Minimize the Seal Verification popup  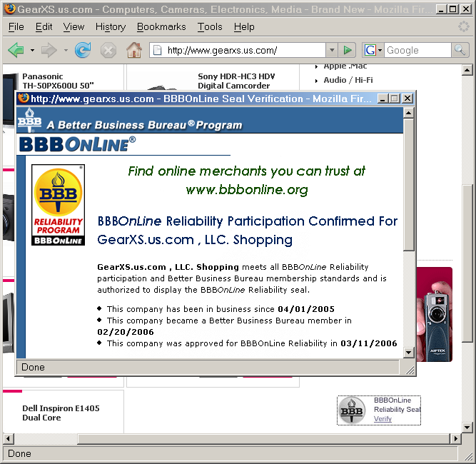383,99
